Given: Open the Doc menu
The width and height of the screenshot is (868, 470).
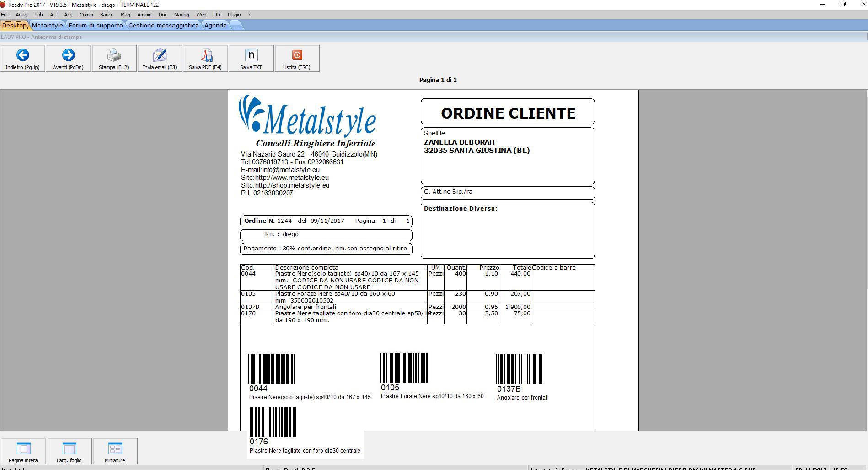Looking at the screenshot, I should pos(163,15).
